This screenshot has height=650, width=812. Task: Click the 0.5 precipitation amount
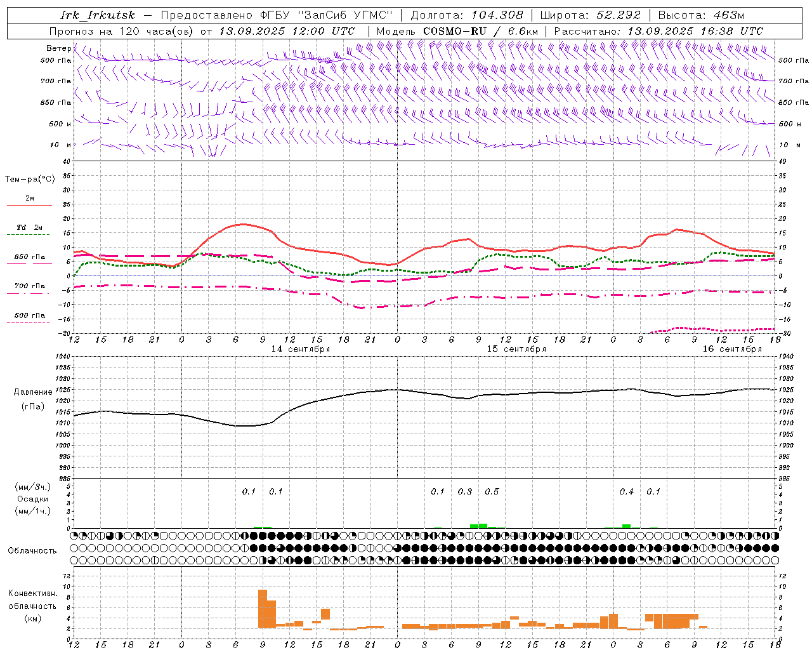(x=492, y=491)
